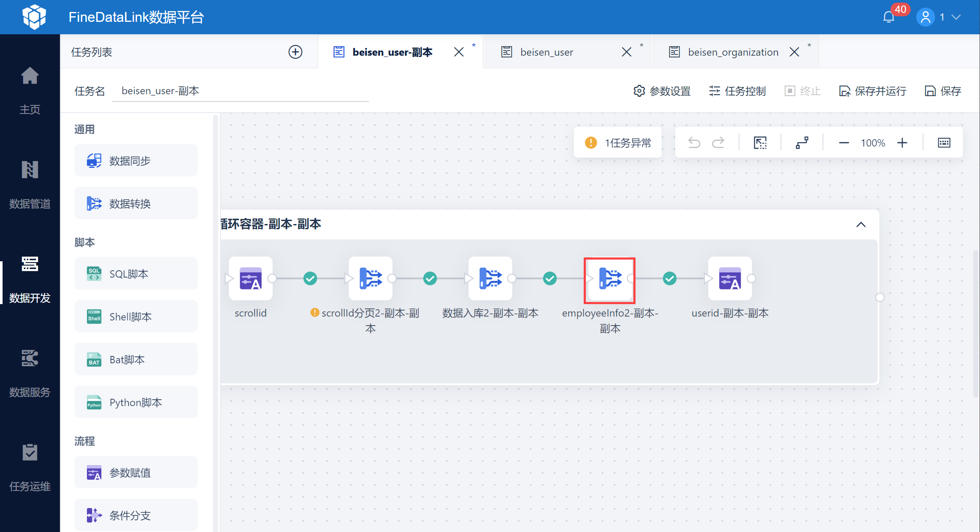Viewport: 980px width, 532px height.
Task: Click the redo arrow in canvas toolbar
Action: 718,143
